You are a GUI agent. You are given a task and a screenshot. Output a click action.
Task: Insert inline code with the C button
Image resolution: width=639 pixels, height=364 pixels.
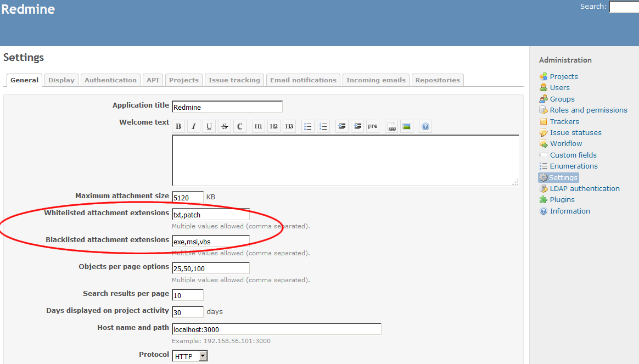pyautogui.click(x=240, y=126)
